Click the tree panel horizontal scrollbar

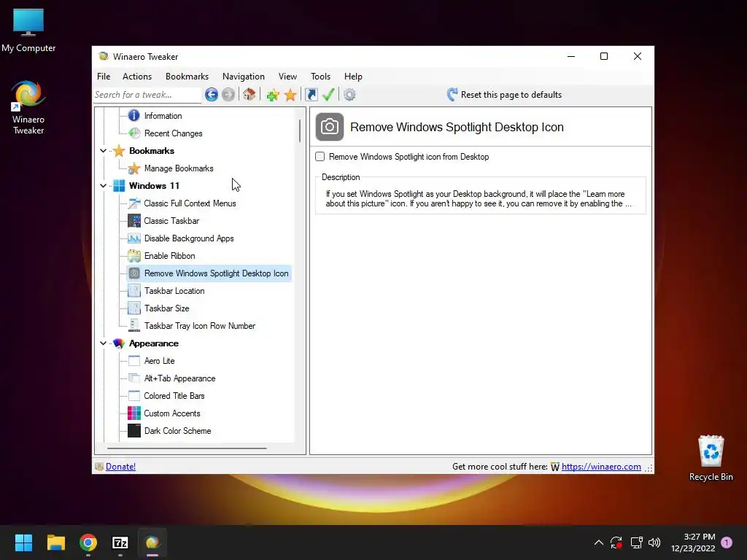(x=187, y=448)
